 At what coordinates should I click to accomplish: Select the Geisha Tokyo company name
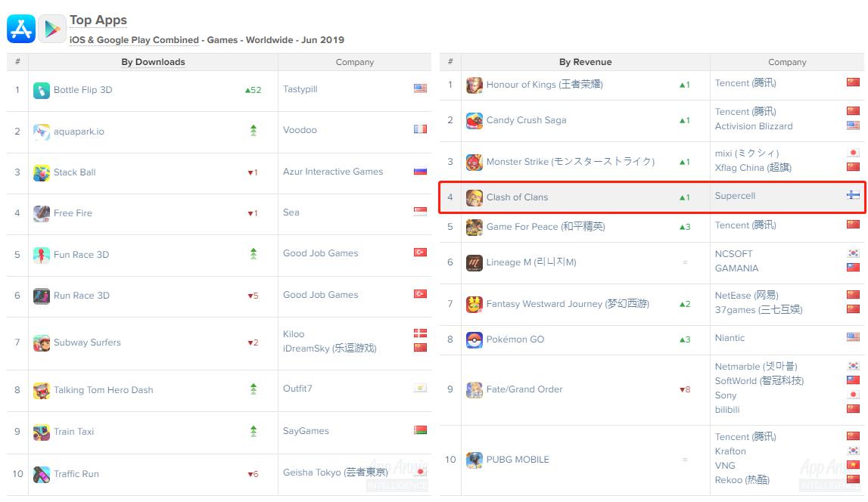click(335, 473)
